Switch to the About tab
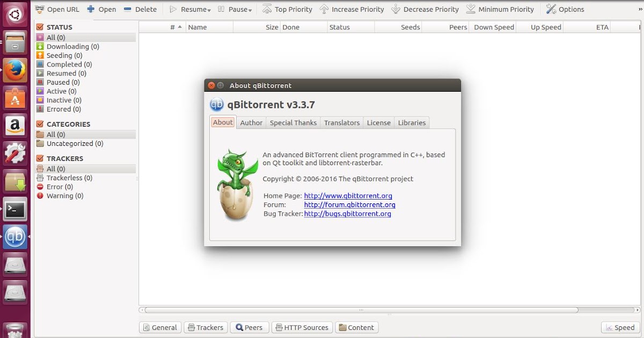 (223, 122)
